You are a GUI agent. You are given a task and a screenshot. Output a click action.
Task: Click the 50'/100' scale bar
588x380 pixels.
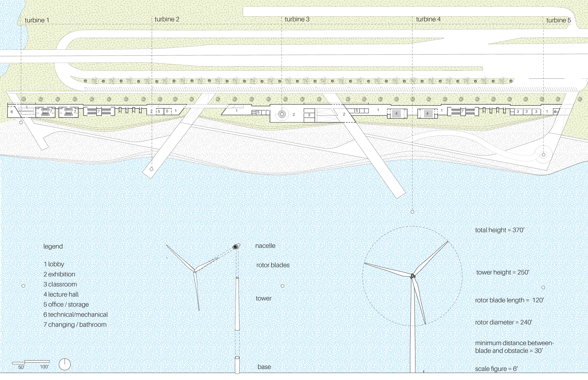[x=31, y=362]
